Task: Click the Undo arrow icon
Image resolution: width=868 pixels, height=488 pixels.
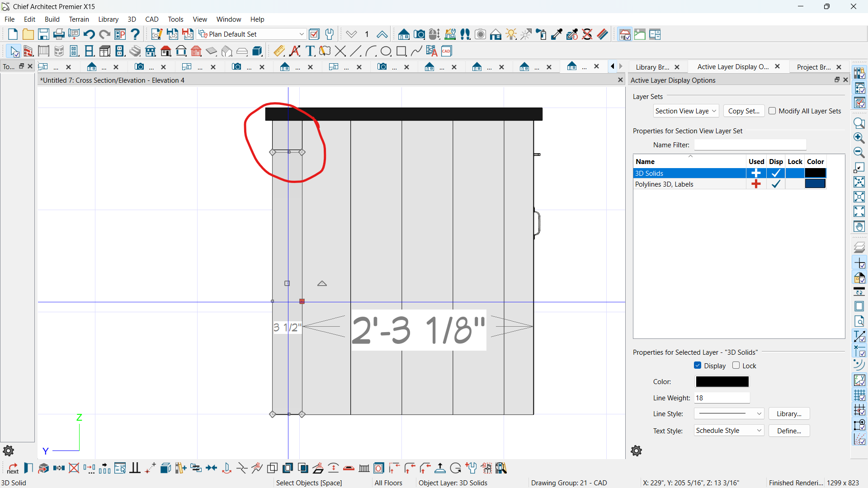Action: click(x=89, y=34)
